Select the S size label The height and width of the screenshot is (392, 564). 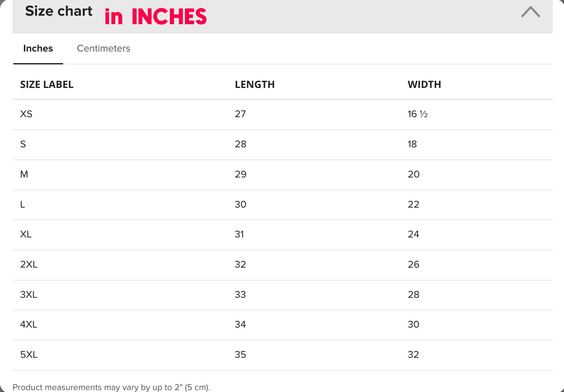click(x=23, y=144)
